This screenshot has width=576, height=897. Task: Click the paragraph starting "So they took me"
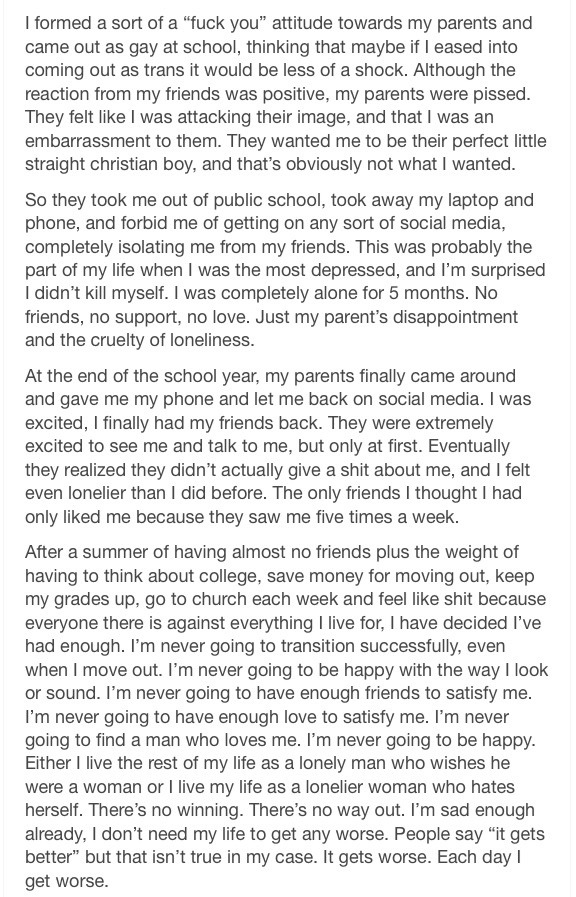tap(285, 270)
